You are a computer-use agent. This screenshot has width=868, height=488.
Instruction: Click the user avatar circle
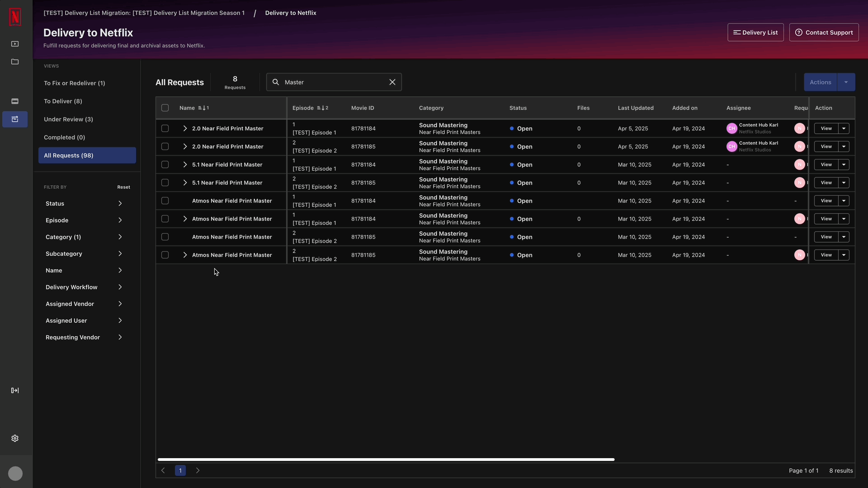(x=15, y=474)
